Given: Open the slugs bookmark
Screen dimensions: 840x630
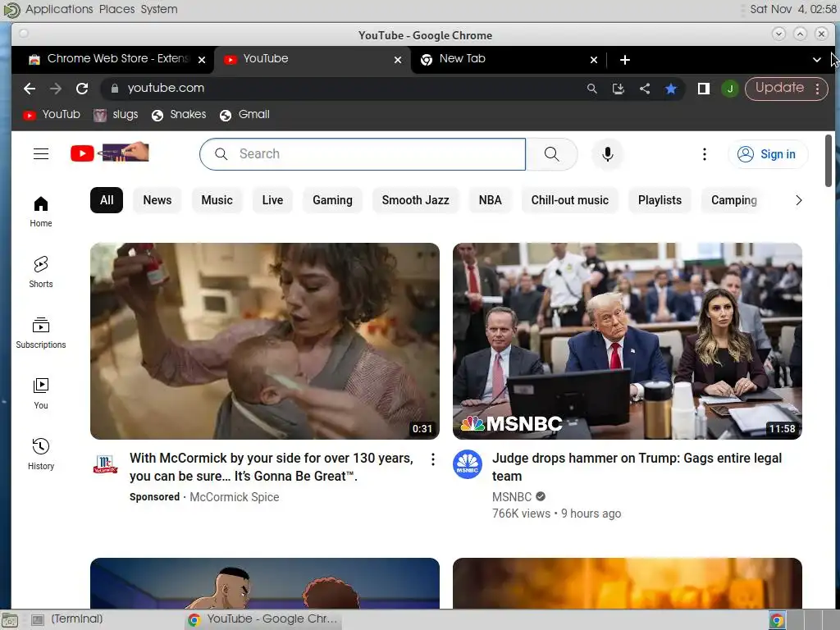Looking at the screenshot, I should [x=116, y=115].
